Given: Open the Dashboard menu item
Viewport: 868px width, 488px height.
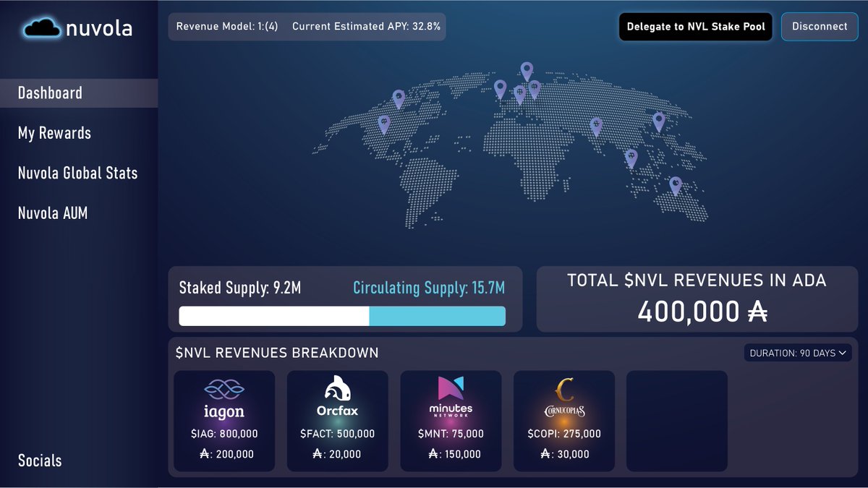Looking at the screenshot, I should point(79,93).
